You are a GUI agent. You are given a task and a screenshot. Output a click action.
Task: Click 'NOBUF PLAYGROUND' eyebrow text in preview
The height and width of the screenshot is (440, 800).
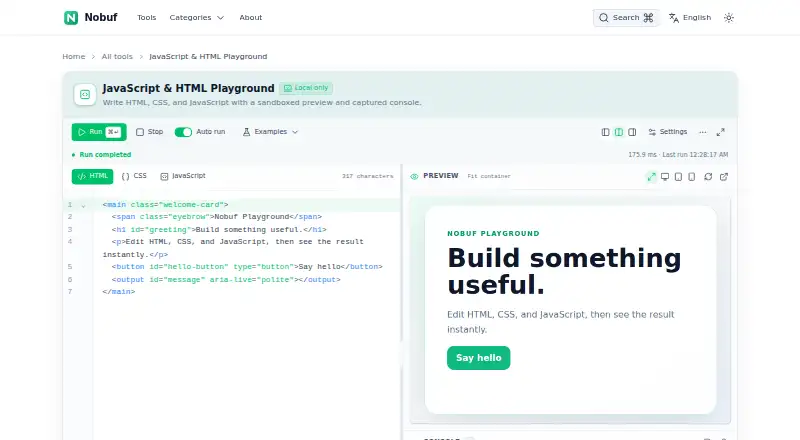(x=493, y=233)
